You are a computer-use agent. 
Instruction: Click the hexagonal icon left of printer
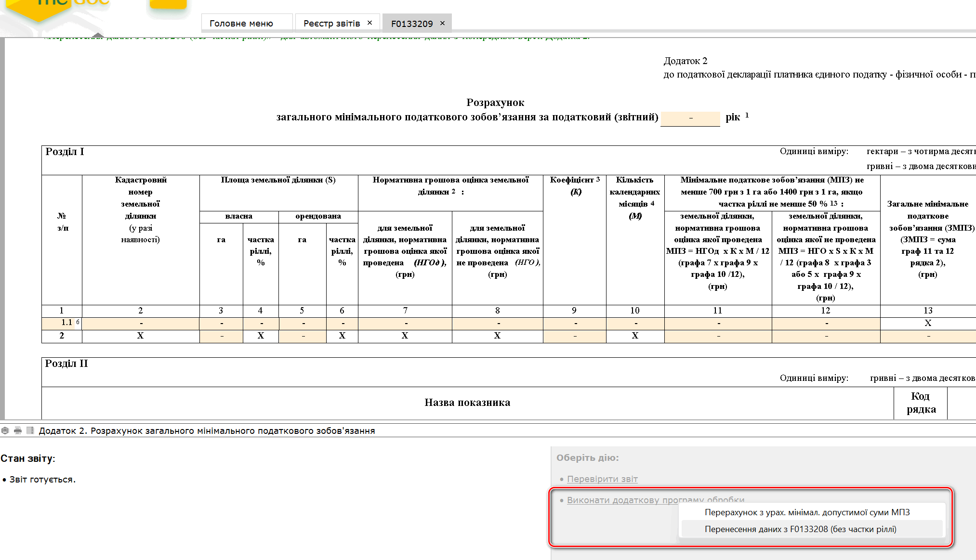click(x=5, y=430)
